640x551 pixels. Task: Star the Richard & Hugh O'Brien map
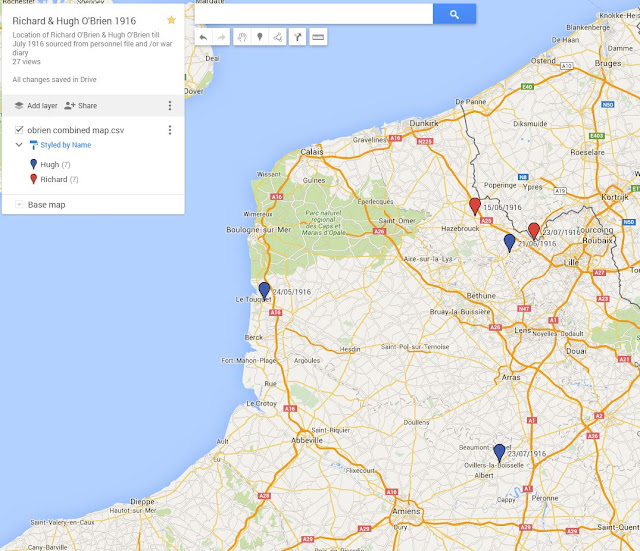[171, 20]
